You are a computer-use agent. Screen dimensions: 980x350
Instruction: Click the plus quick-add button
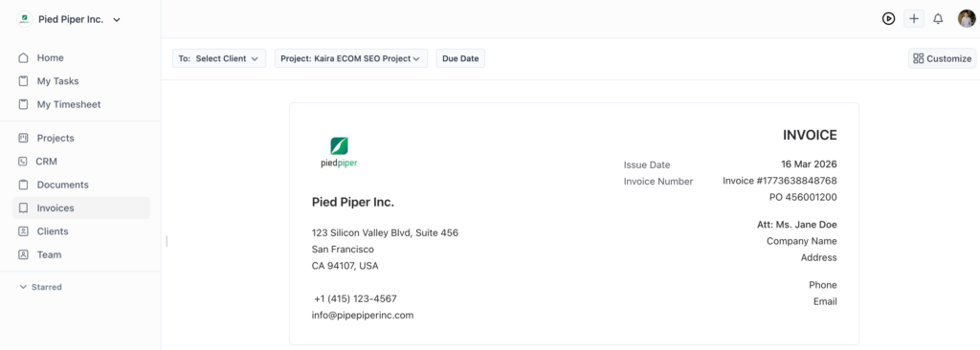[914, 19]
